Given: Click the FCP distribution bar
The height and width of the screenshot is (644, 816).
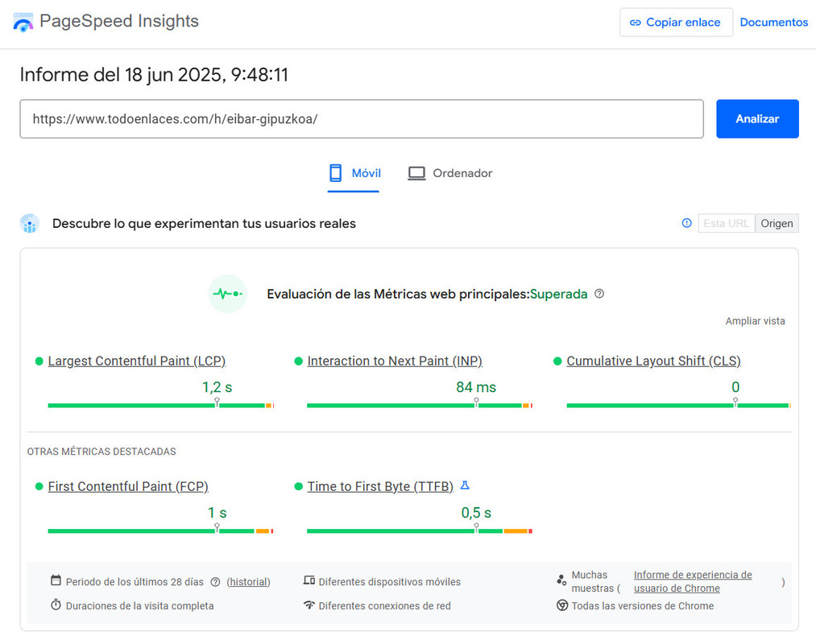Looking at the screenshot, I should 161,530.
